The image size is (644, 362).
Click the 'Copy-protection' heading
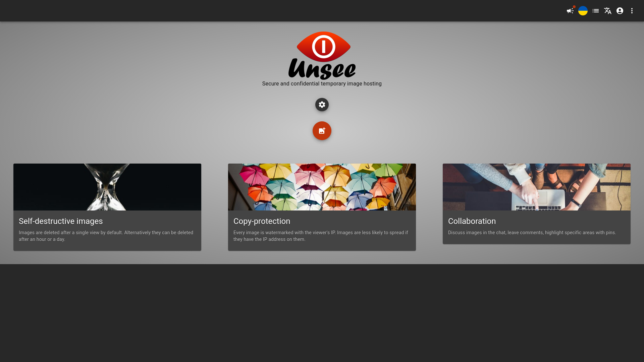point(262,221)
